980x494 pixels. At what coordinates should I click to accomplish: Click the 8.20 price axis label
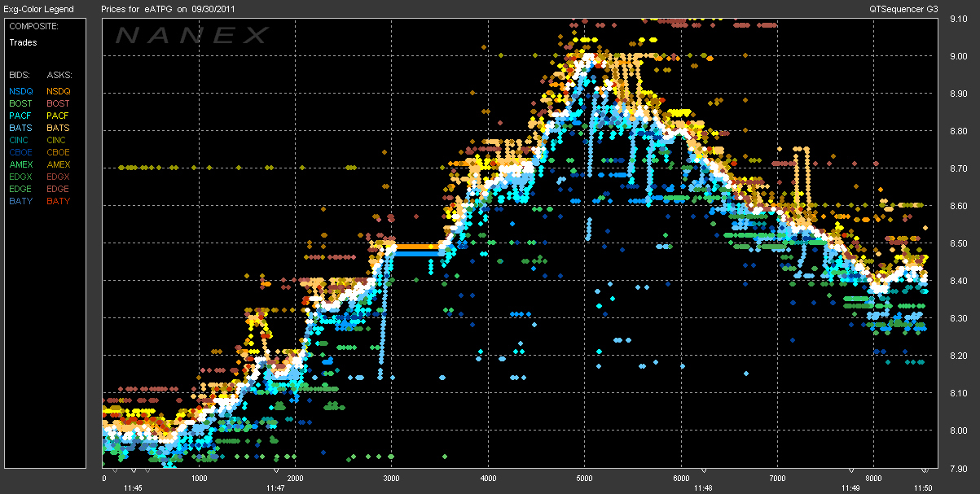tap(958, 356)
